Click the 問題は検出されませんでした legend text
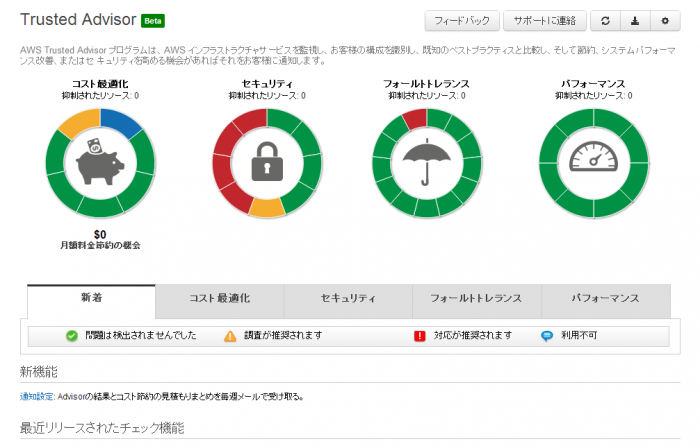The height and width of the screenshot is (446, 700). coord(141,335)
